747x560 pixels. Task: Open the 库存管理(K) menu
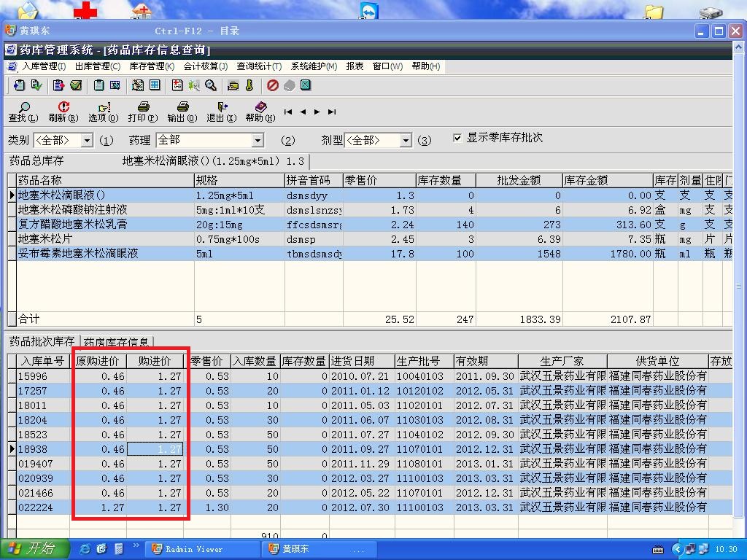click(x=152, y=66)
